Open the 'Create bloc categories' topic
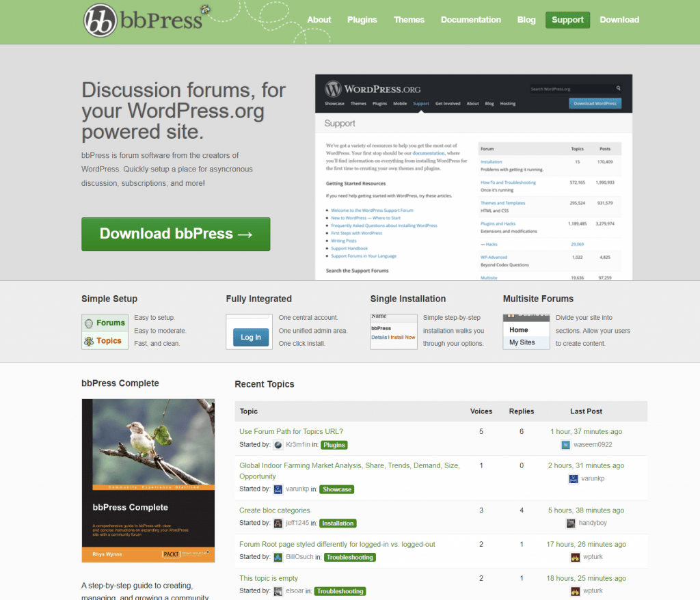This screenshot has width=700, height=600. (x=275, y=510)
